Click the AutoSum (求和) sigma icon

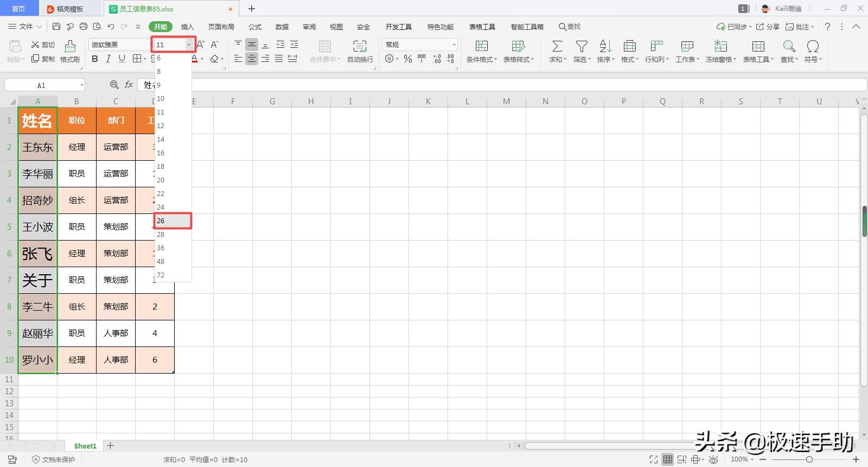[557, 47]
